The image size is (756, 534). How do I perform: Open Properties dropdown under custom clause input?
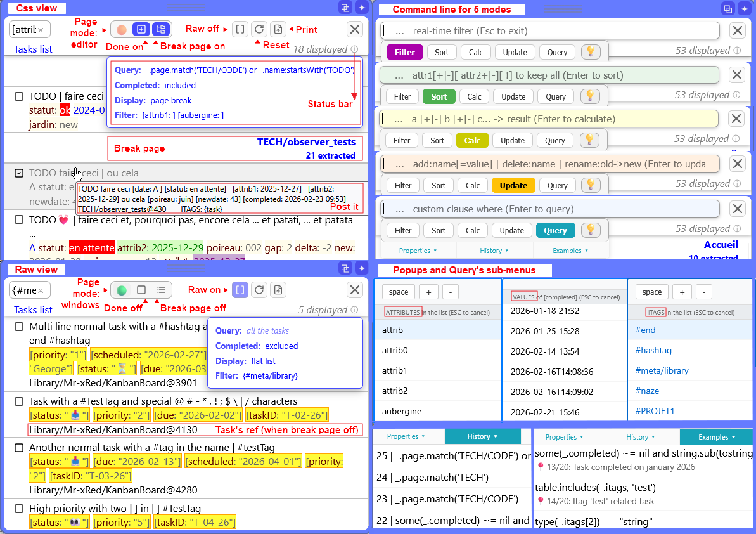pos(418,251)
